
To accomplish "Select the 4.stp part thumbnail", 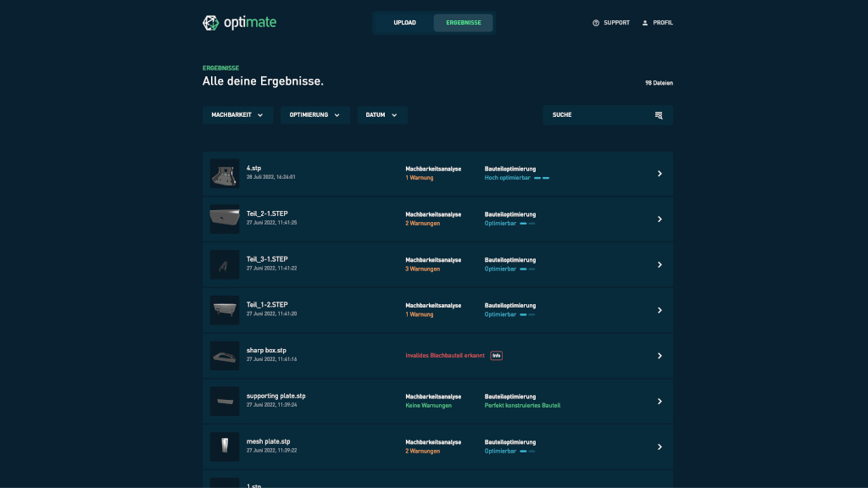I will click(225, 174).
